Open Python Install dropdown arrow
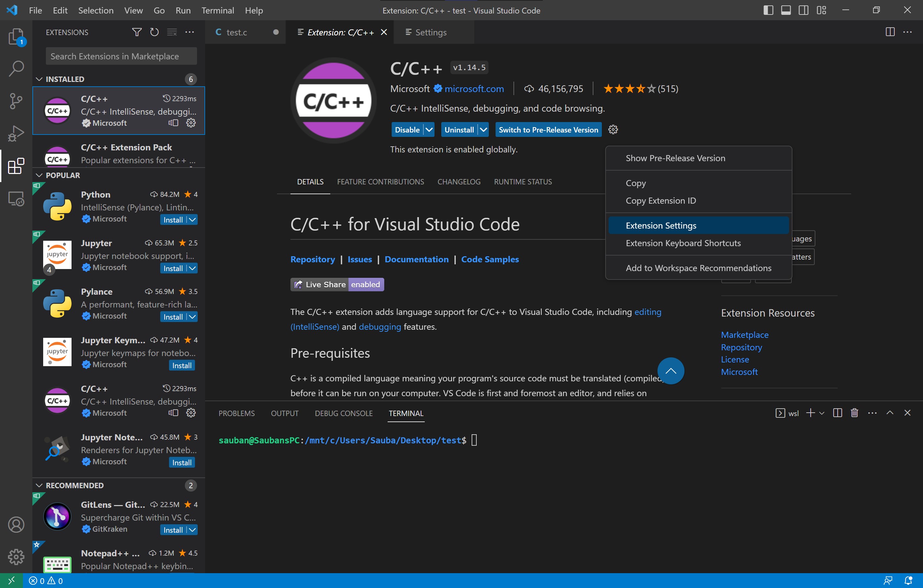This screenshot has height=588, width=923. [192, 219]
